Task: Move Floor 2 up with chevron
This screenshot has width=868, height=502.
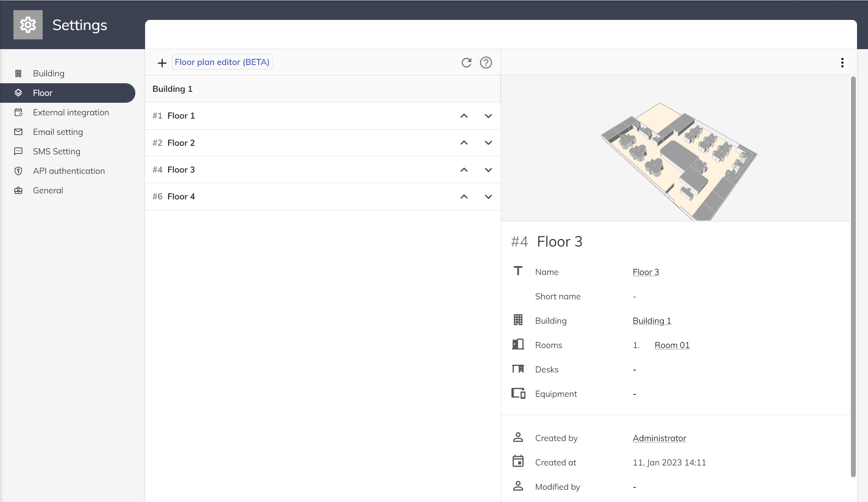Action: (464, 143)
